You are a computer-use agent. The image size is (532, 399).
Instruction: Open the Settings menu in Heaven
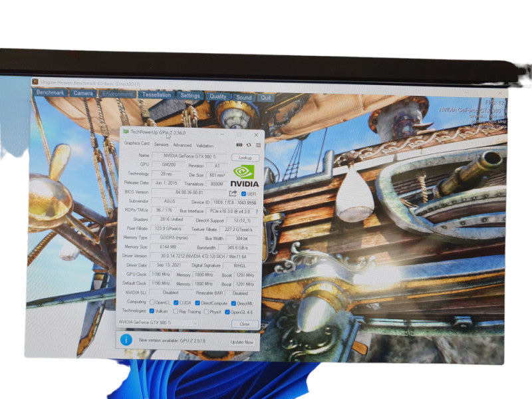click(x=190, y=96)
